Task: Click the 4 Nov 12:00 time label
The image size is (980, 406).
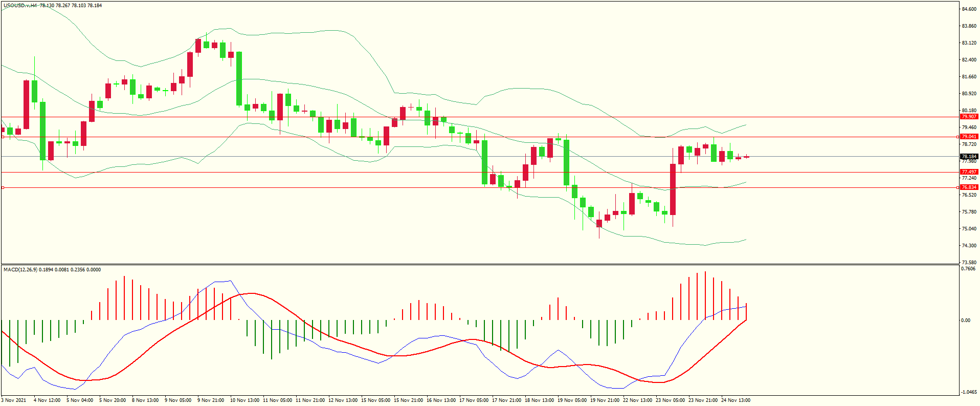Action: 47,400
